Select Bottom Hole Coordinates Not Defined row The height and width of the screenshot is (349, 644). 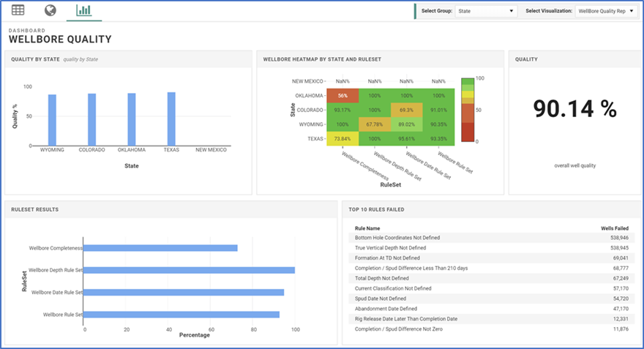[x=492, y=238]
